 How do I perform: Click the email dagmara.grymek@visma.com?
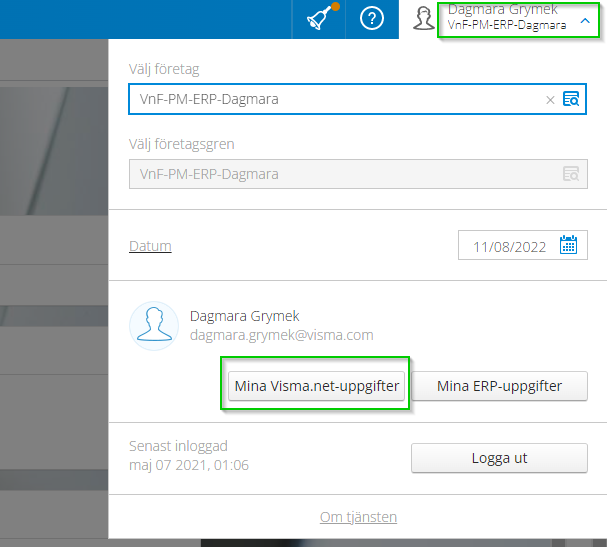(281, 335)
